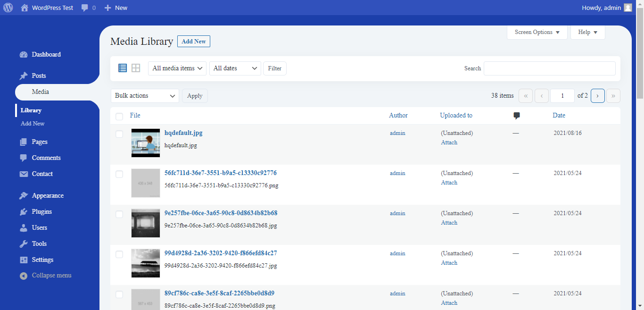
Task: Sort by the File column header
Action: pyautogui.click(x=135, y=116)
